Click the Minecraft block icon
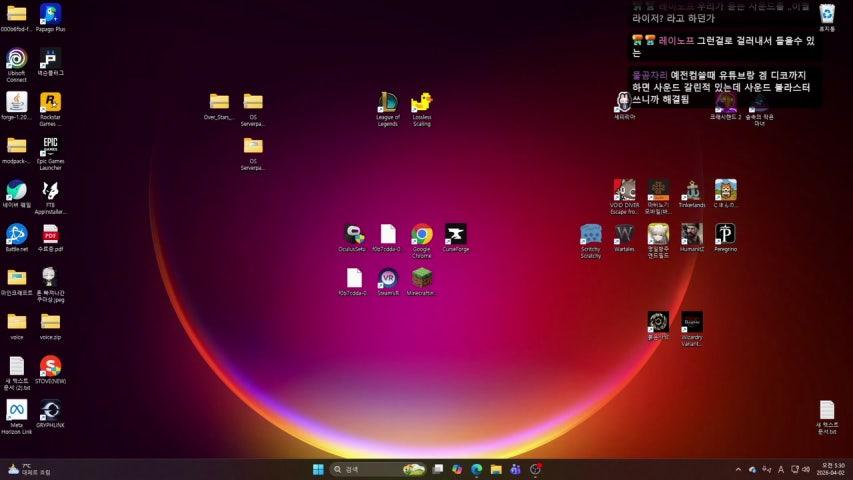853x480 pixels. [422, 278]
